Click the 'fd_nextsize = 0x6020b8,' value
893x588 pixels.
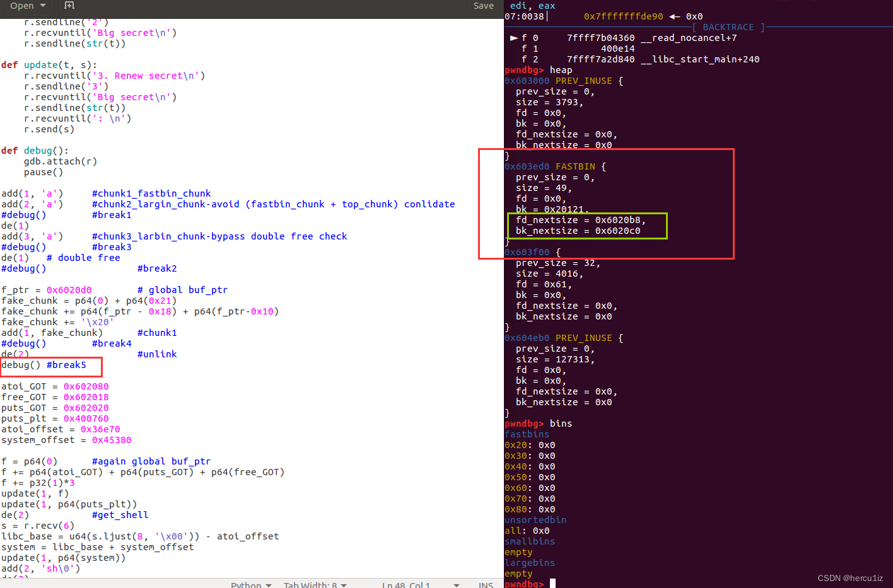(581, 220)
